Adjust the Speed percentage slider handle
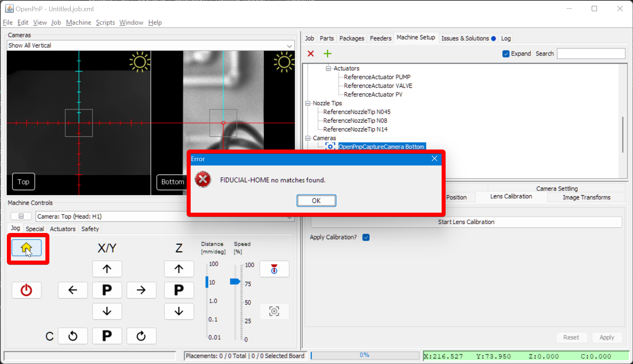Screen dimensions: 633x364 click(235, 282)
